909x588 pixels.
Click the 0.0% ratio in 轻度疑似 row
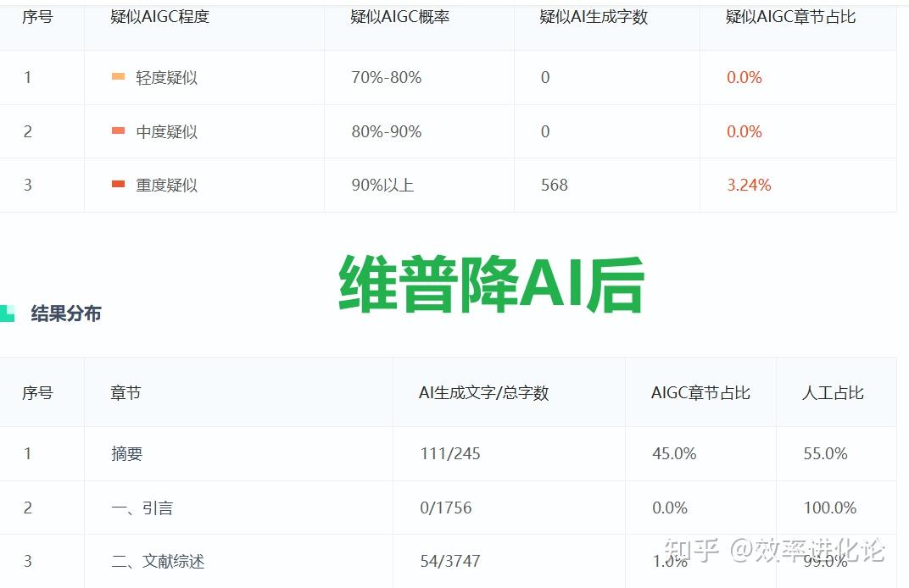tap(744, 78)
